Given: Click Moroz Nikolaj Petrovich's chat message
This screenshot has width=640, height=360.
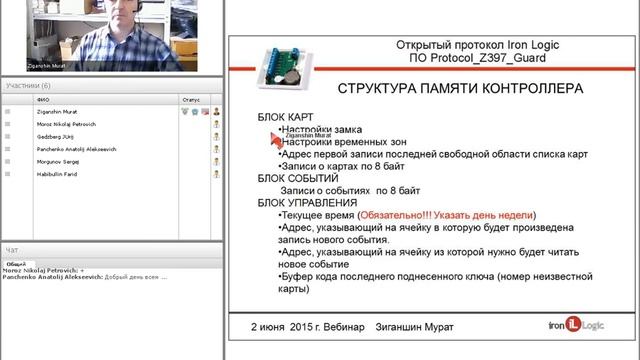Looking at the screenshot, I should pos(43,270).
